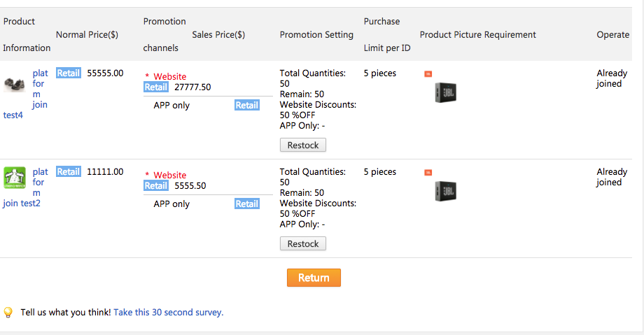Click Retail badge in first APP only row
The height and width of the screenshot is (335, 644).
246,106
